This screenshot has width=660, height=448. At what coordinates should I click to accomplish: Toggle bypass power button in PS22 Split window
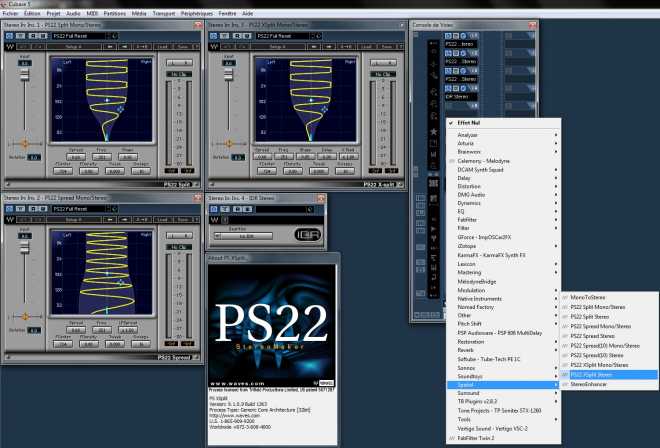[9, 36]
